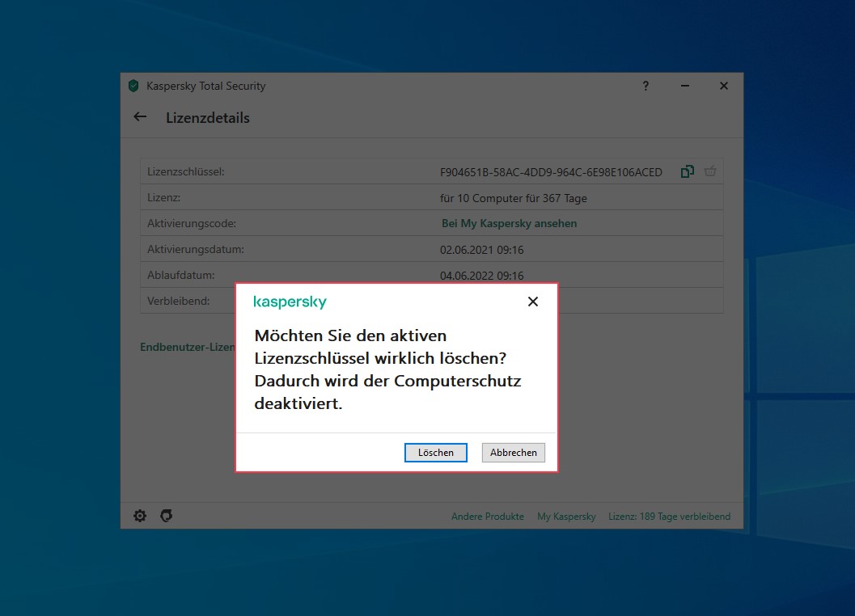
Task: Open the Endbenutzer-Lizenzvertrag link
Action: point(188,347)
